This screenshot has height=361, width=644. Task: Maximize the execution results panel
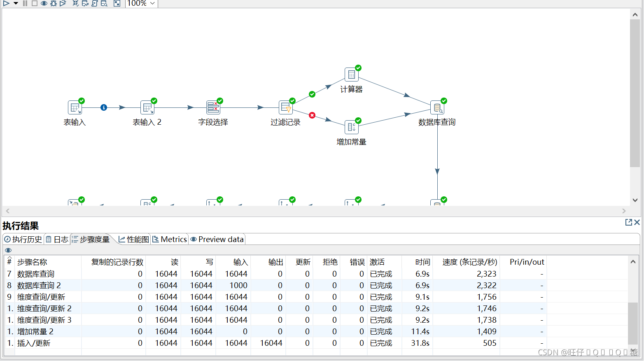click(x=628, y=222)
